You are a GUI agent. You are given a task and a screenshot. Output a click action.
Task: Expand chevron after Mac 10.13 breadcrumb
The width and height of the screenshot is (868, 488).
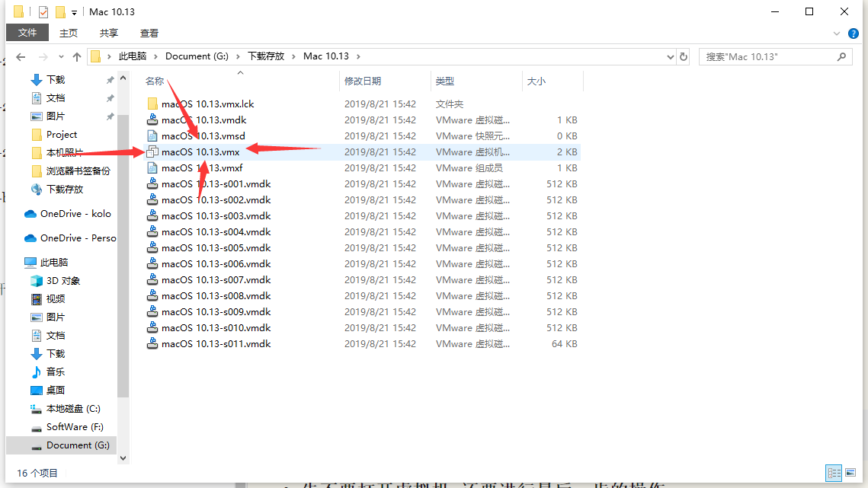tap(359, 56)
